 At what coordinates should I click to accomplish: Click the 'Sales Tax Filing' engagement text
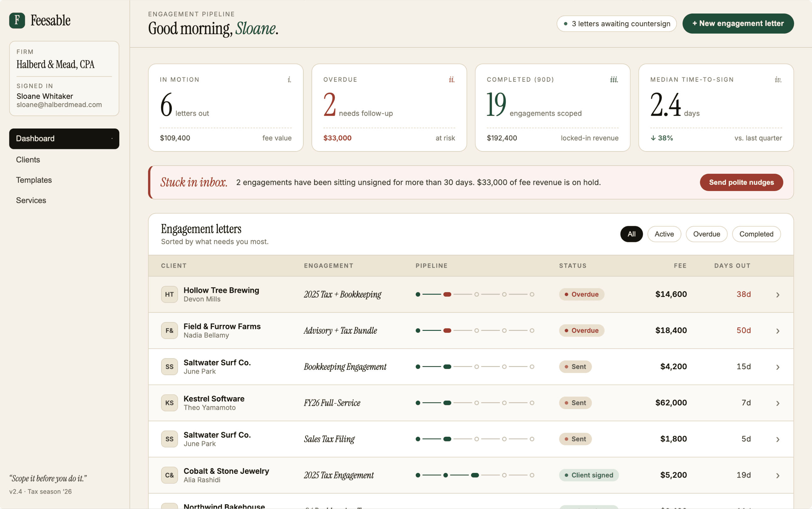(329, 439)
